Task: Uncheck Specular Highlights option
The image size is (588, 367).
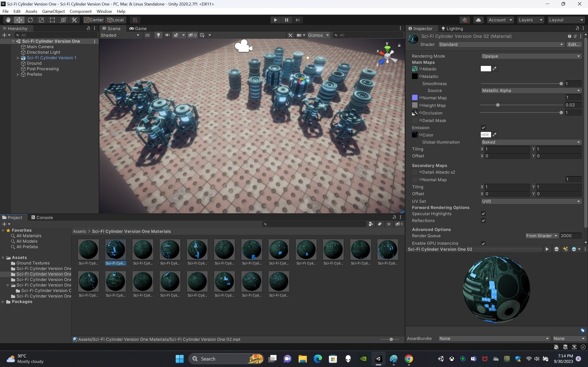Action: 483,214
